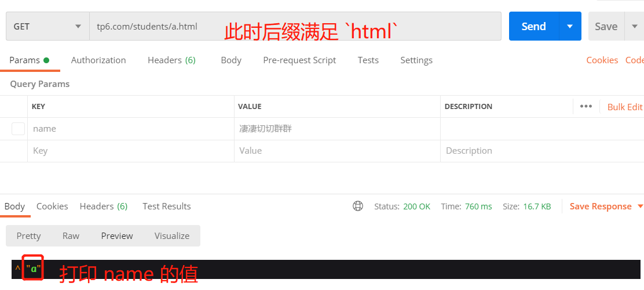Switch to the Authorization tab
Image resolution: width=644 pixels, height=290 pixels.
pos(98,60)
